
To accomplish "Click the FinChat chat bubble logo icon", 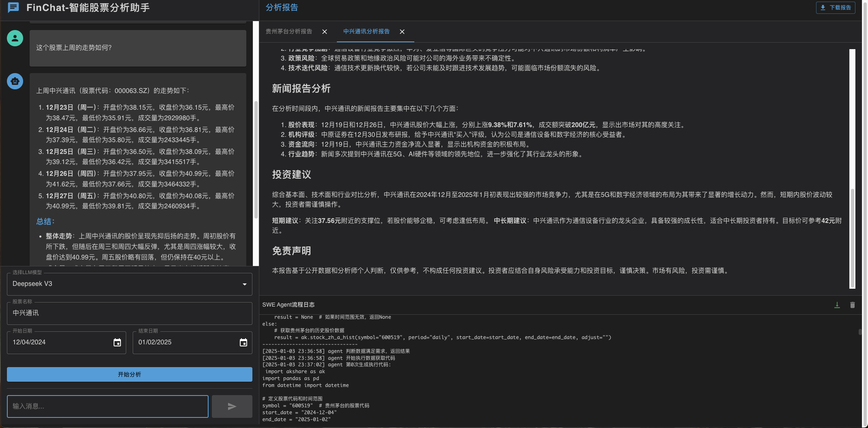I will [13, 7].
